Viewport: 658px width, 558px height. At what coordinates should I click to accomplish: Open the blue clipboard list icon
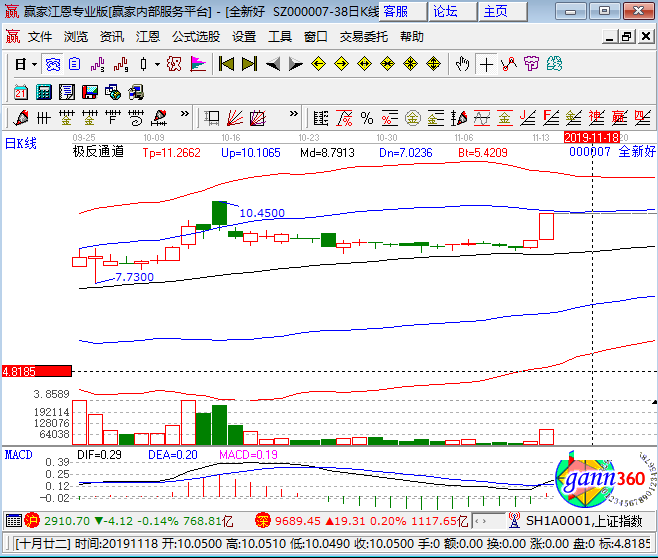[x=75, y=65]
